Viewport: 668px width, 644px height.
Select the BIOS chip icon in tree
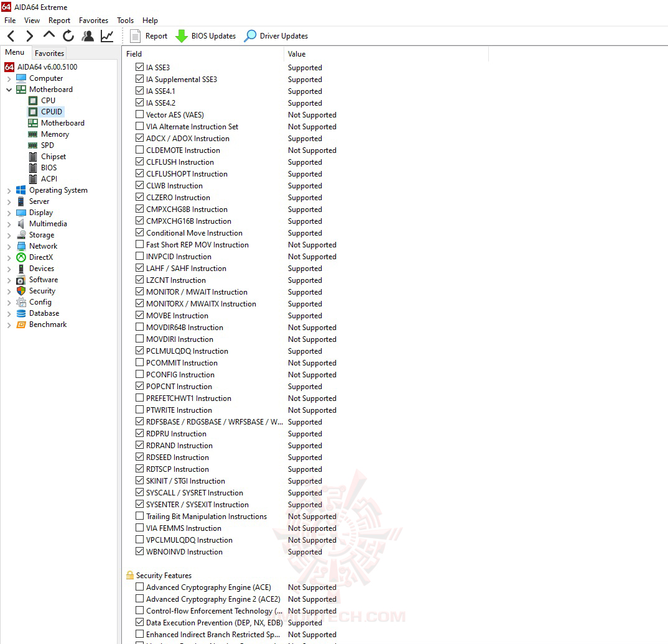click(33, 168)
